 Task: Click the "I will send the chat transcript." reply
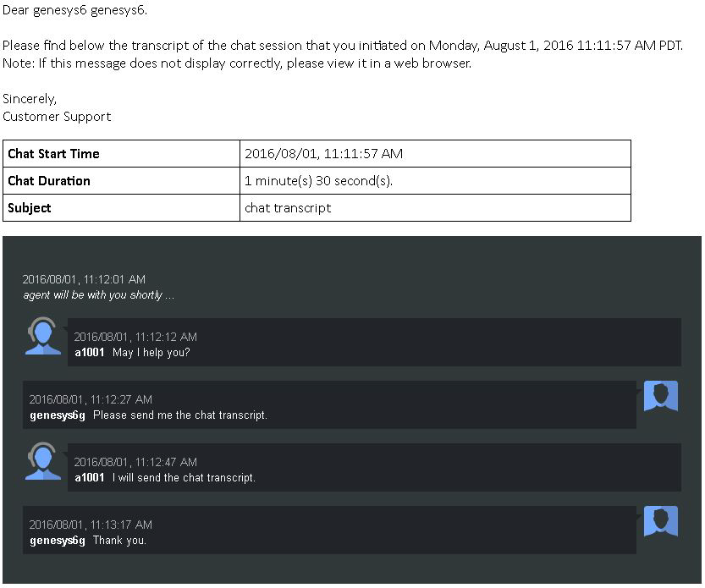tap(184, 478)
